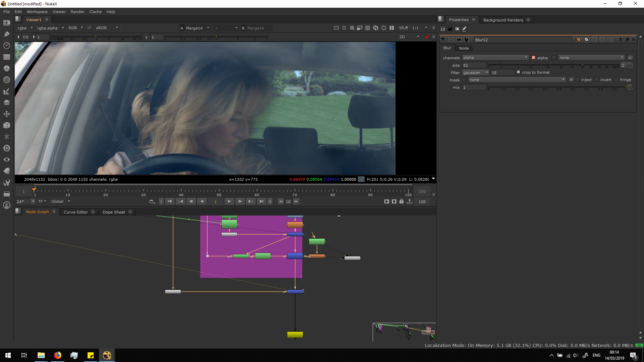
Task: Click the viewer pause updating icon
Action: pos(392,28)
